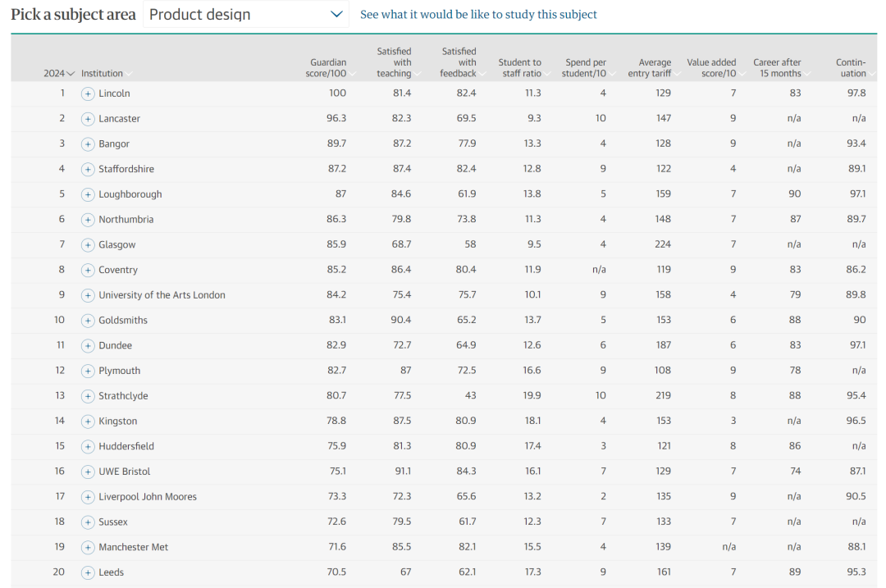Image resolution: width=886 pixels, height=588 pixels.
Task: Click Manchester Met's n/a value added score
Action: pos(729,547)
